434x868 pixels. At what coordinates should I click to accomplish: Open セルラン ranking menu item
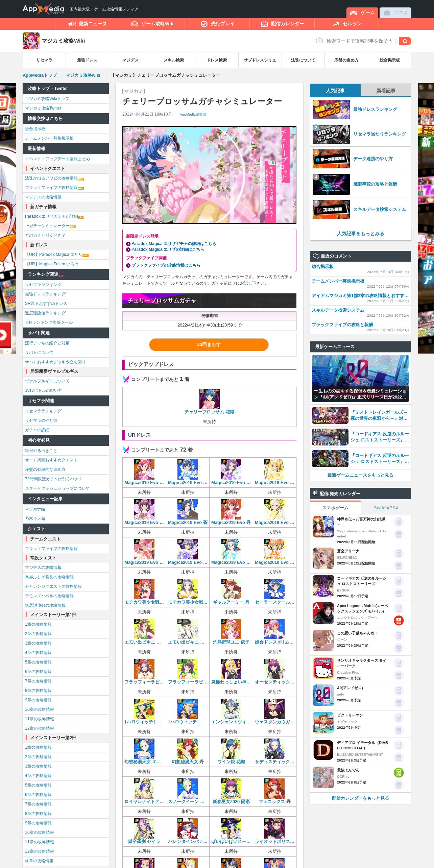[x=347, y=24]
